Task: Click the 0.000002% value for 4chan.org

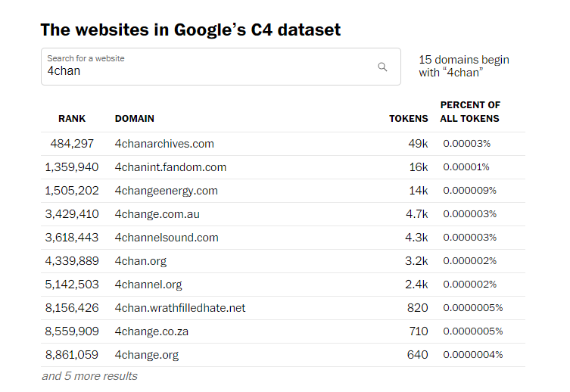Action: (469, 261)
